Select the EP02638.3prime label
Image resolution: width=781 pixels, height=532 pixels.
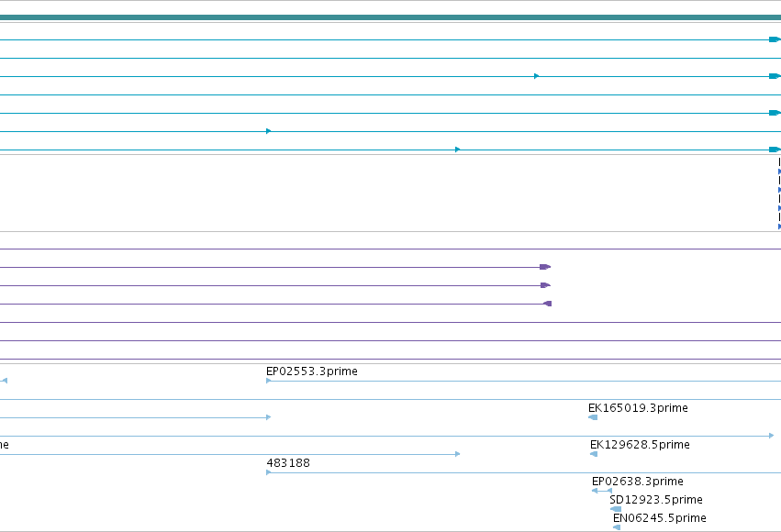[x=638, y=482]
